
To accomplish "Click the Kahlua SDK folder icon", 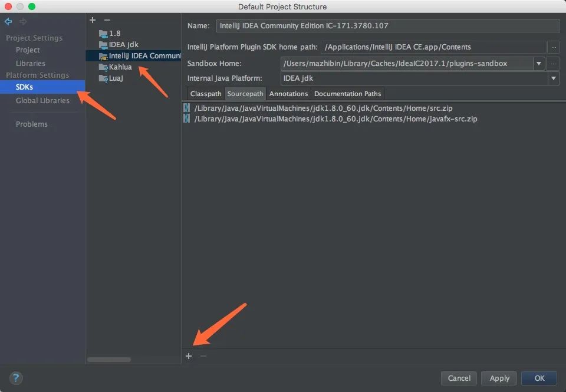I will [103, 68].
